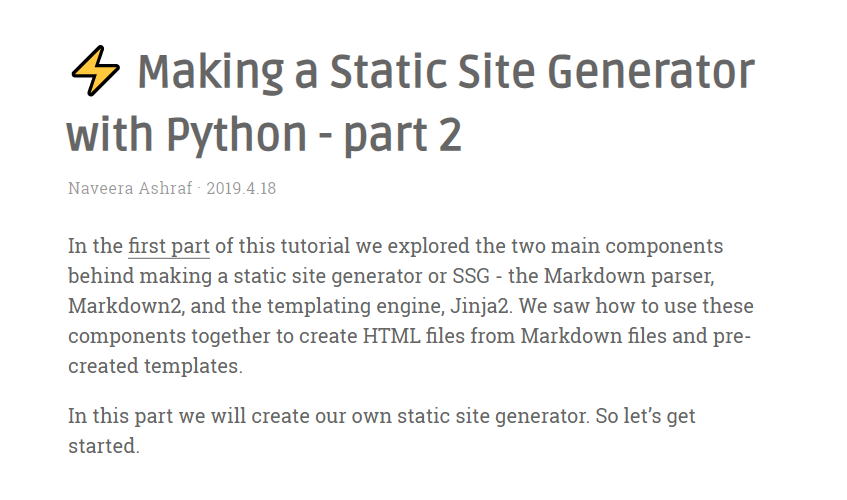This screenshot has width=847, height=500.
Task: Click the lightning bolt emoji icon
Action: tap(96, 72)
